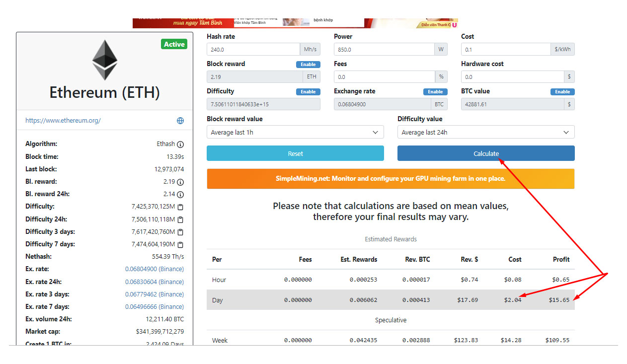Open the Difficulty value dropdown
627x364 pixels.
486,132
